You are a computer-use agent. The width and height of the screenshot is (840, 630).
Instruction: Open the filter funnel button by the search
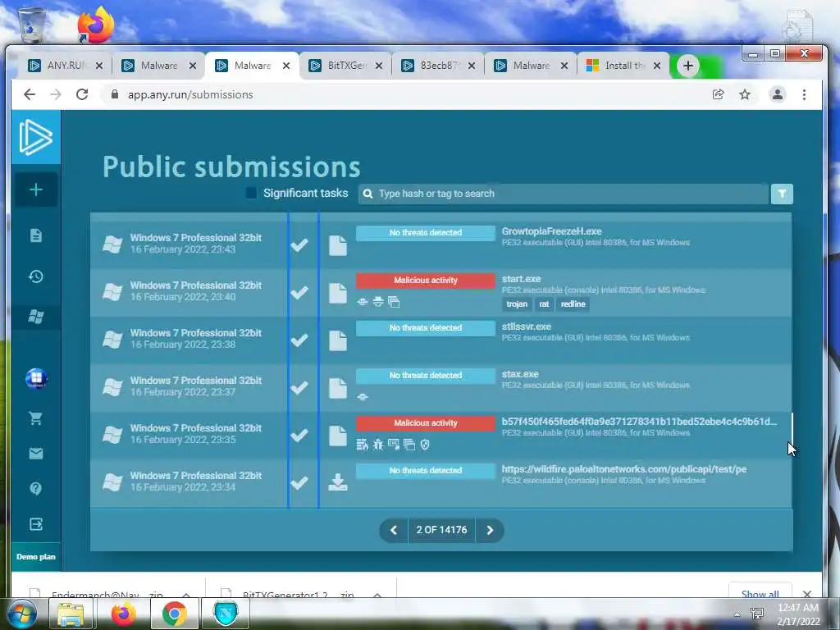[782, 194]
